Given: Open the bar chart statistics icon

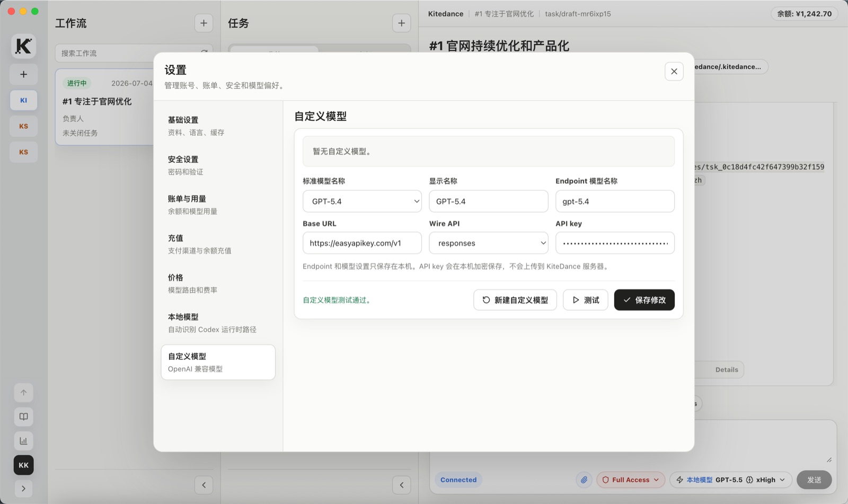Looking at the screenshot, I should (x=23, y=441).
